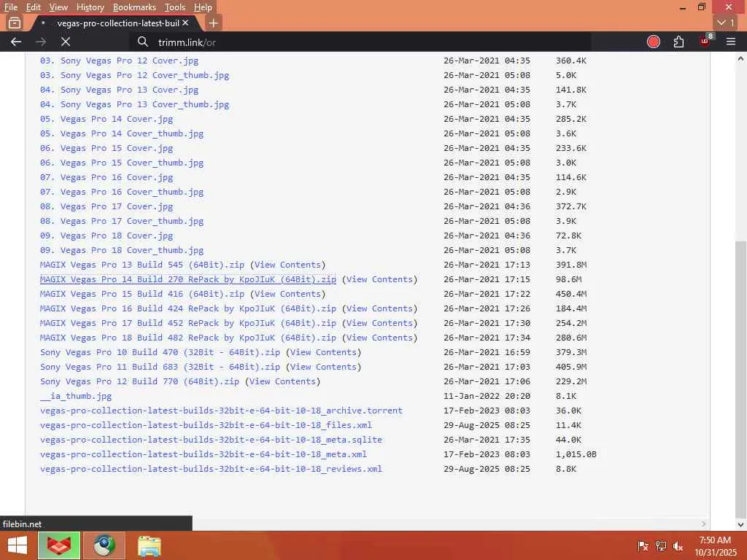Open the uBlock Origin extension icon
The width and height of the screenshot is (747, 560).
coord(705,41)
